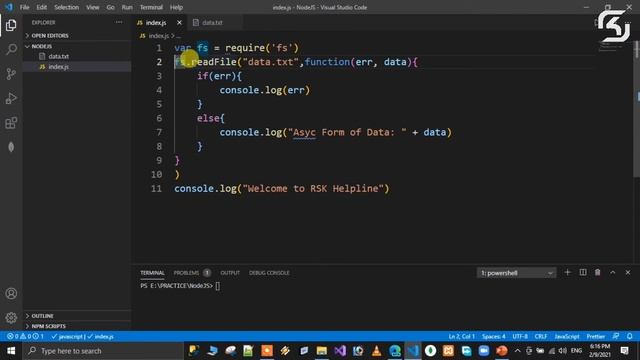Open Zoom from taskbar
Viewport: 640px width, 360px height.
click(x=484, y=351)
